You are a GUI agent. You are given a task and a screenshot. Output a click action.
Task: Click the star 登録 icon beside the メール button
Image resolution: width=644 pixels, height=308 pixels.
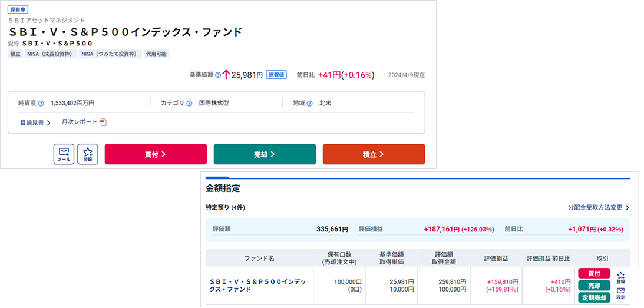pos(88,154)
